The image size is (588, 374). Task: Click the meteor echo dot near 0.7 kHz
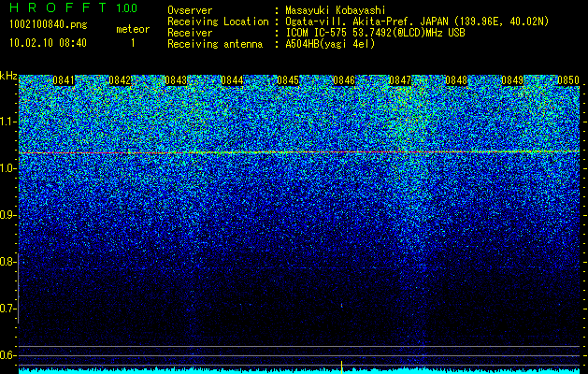point(341,306)
